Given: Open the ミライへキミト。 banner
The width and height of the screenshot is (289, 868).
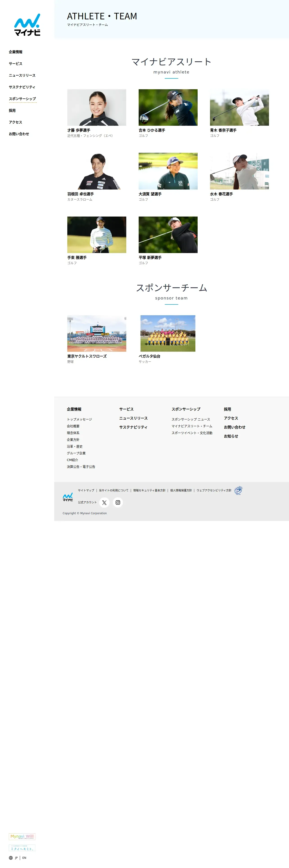Looking at the screenshot, I should tap(22, 848).
